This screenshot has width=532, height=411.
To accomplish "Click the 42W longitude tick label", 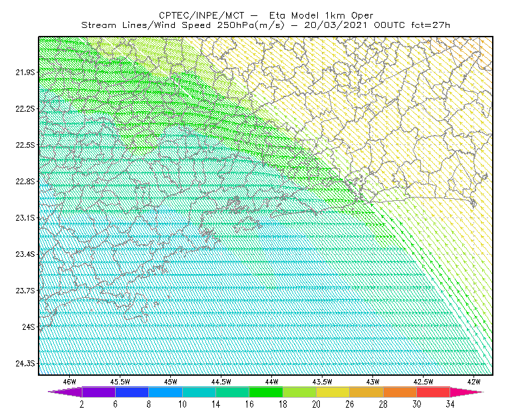I will coord(474,382).
